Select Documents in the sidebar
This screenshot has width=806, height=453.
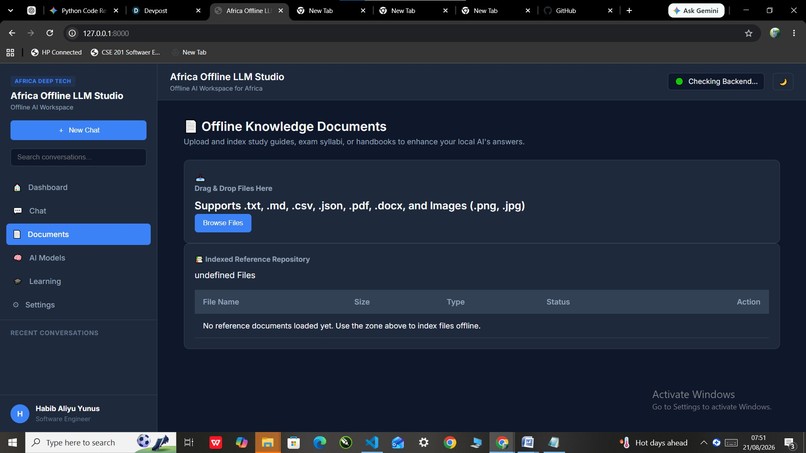[78, 234]
